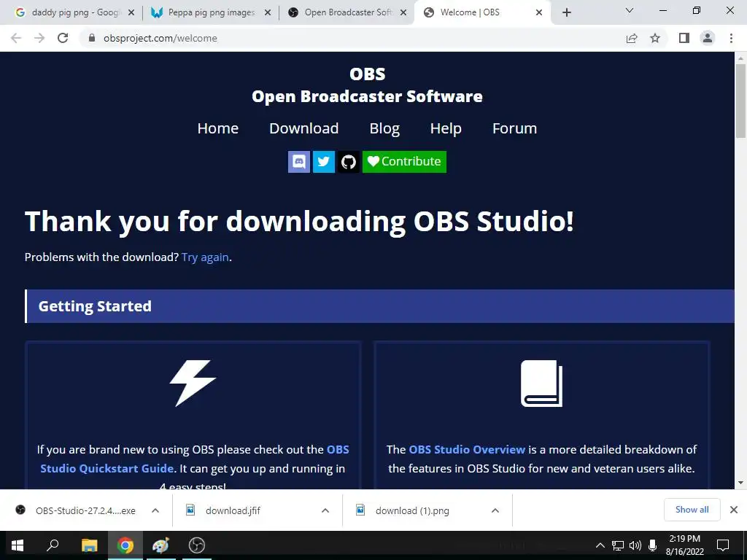This screenshot has width=747, height=560.
Task: Open the Paint taskbar icon
Action: click(x=161, y=545)
